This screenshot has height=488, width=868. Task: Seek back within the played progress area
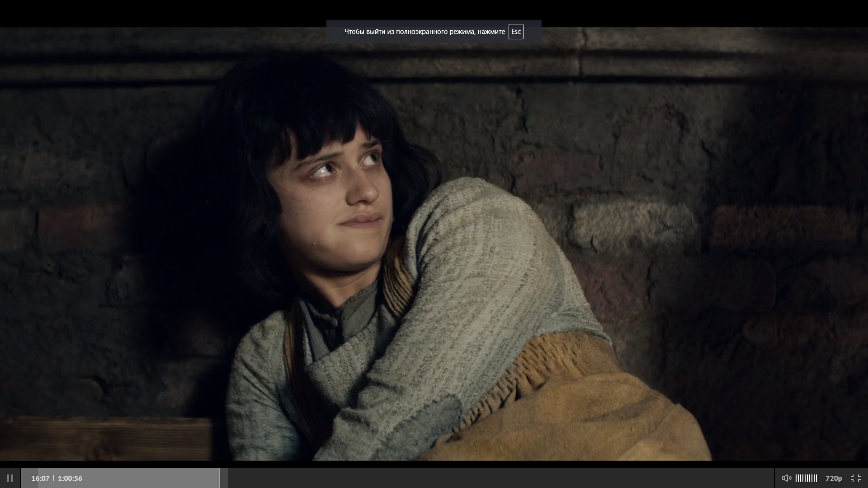(145, 478)
